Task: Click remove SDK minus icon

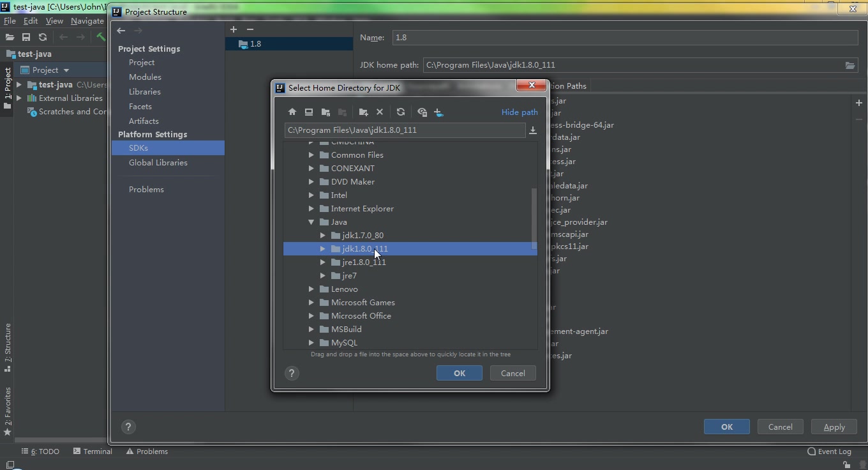Action: tap(250, 29)
